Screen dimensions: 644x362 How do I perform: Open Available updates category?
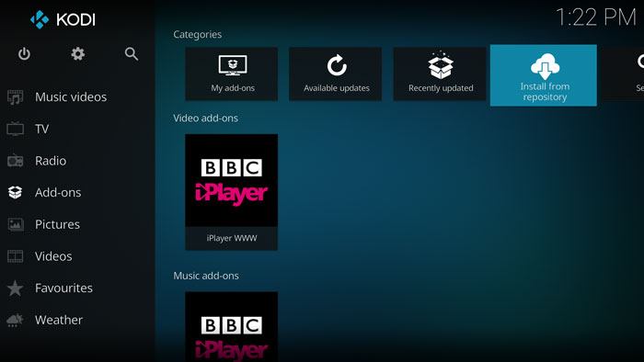pos(336,74)
